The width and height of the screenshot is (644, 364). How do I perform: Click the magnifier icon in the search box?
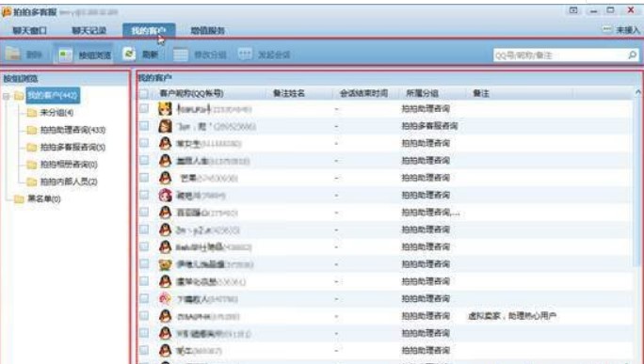pos(632,55)
